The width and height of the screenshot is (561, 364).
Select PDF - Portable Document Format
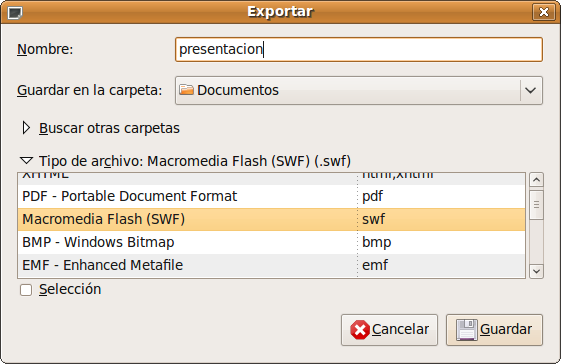tap(271, 196)
